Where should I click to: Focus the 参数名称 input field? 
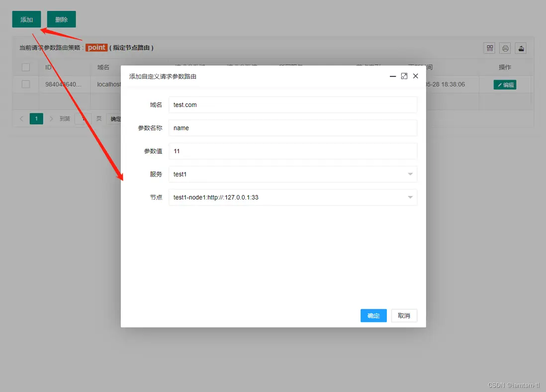[292, 128]
